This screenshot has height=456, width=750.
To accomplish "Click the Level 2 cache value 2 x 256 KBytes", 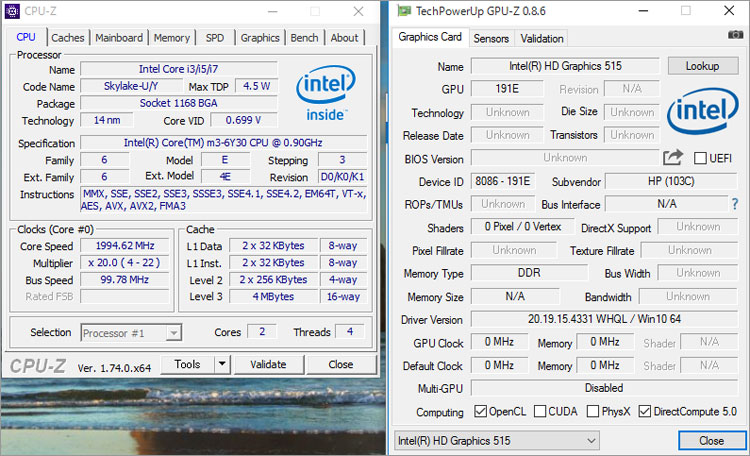I will point(274,279).
